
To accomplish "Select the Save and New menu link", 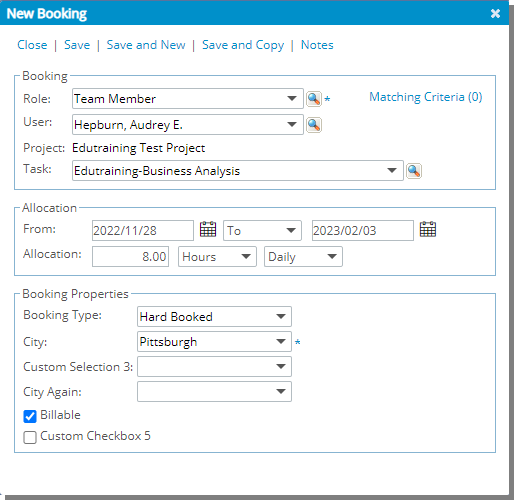I will tap(146, 45).
